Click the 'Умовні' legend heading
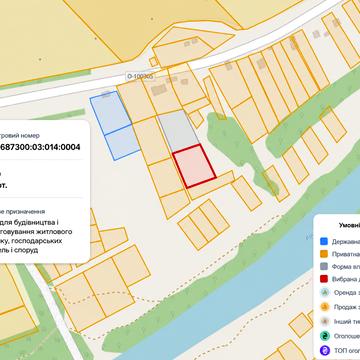Image resolution: width=360 pixels, height=360 pixels. point(349,225)
